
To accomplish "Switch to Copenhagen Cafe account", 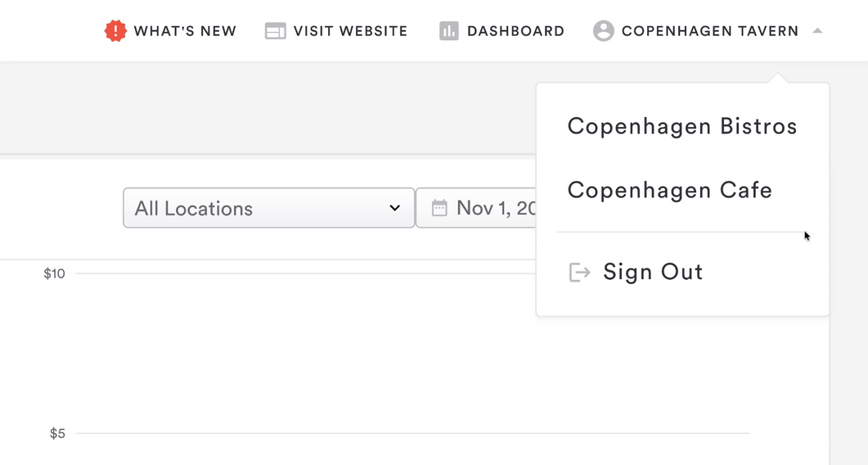I will pos(669,190).
